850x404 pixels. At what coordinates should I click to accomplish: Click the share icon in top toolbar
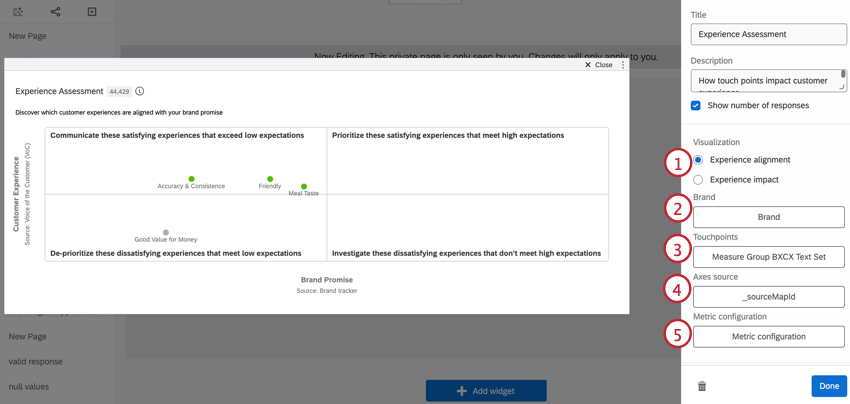[x=55, y=11]
